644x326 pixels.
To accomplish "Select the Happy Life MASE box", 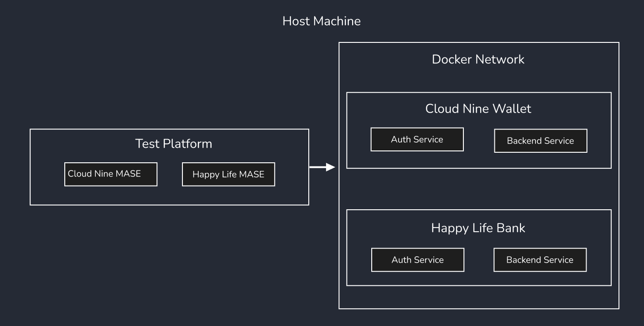I will point(228,174).
